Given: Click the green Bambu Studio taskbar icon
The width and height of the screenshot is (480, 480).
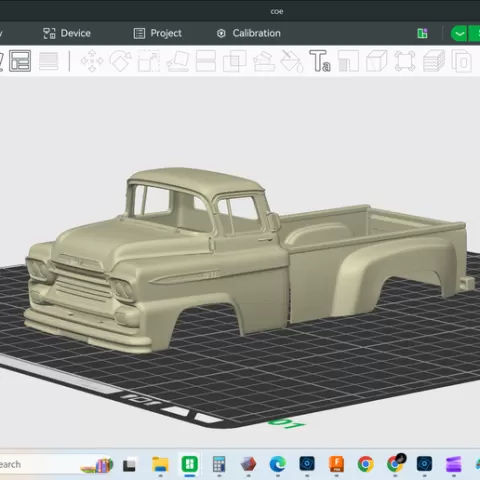Looking at the screenshot, I should click(x=189, y=464).
